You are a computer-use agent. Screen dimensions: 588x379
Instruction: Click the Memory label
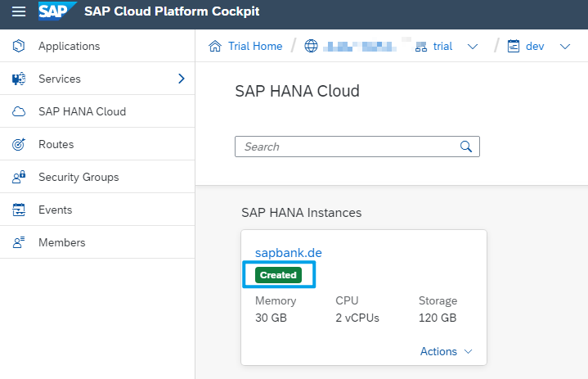coord(276,300)
